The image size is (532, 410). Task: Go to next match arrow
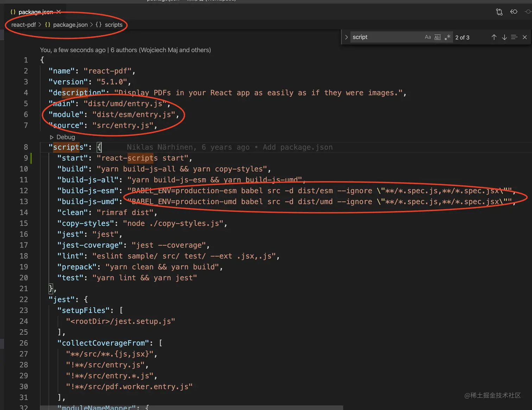point(504,37)
